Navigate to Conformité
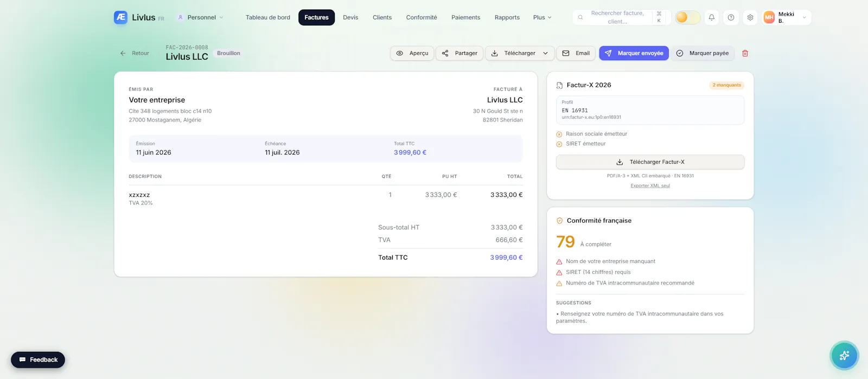This screenshot has height=379, width=868. [422, 17]
